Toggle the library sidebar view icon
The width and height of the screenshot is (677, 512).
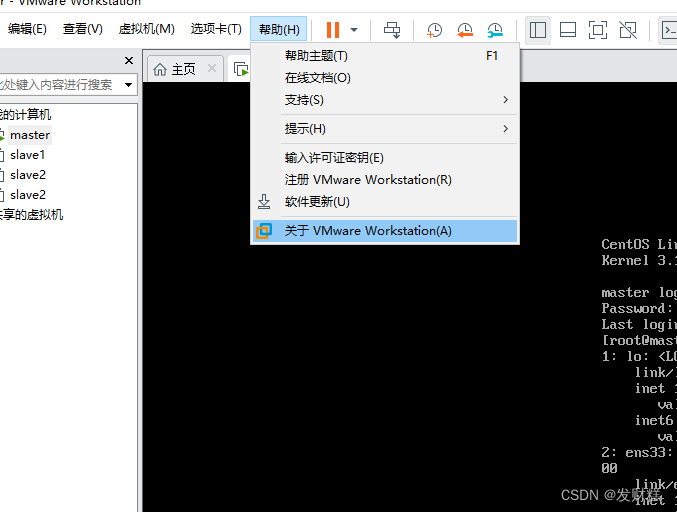(x=538, y=30)
